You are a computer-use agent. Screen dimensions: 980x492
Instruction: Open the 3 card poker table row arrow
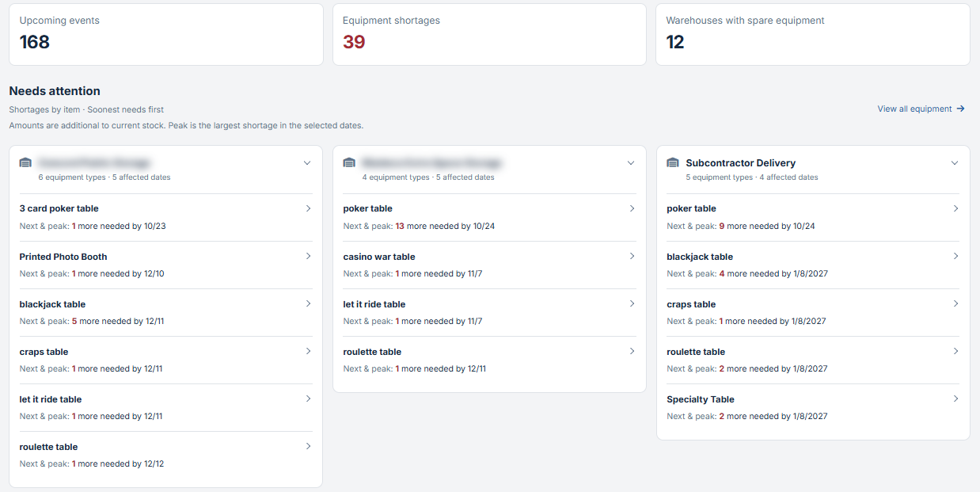(308, 208)
